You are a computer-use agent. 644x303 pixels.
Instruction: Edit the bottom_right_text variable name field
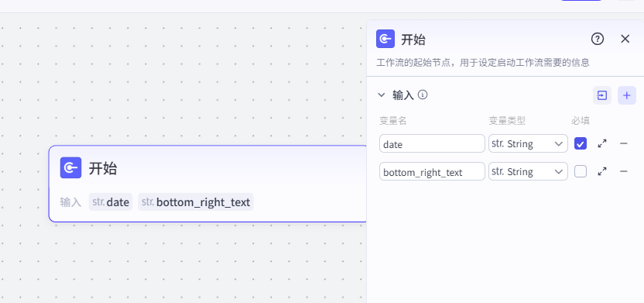point(432,171)
